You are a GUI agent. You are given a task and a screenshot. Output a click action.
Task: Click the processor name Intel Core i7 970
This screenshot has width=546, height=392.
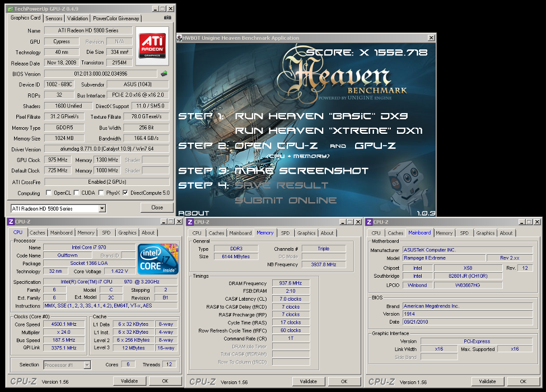point(89,248)
